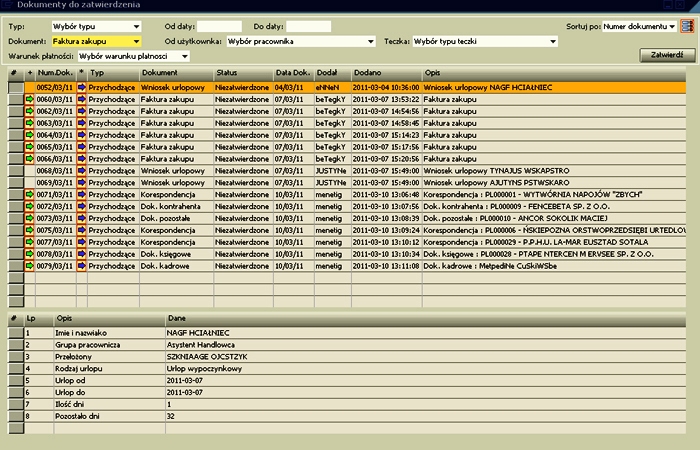
Task: Click 'eNNeN' in Dodał column
Action: coord(327,88)
